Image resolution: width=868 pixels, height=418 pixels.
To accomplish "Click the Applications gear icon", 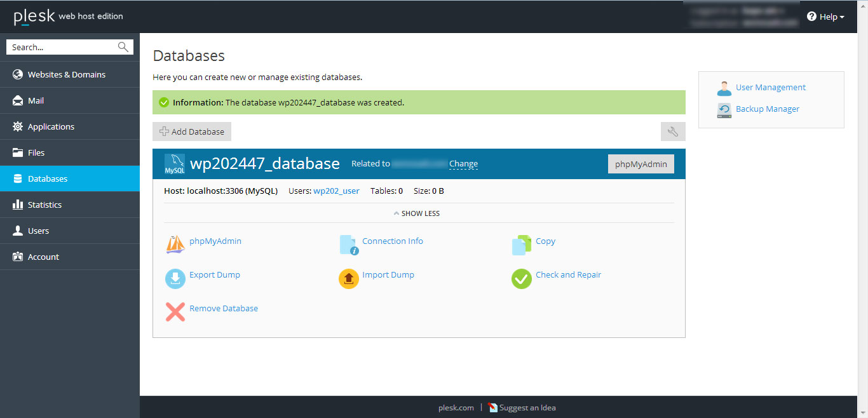I will 18,126.
